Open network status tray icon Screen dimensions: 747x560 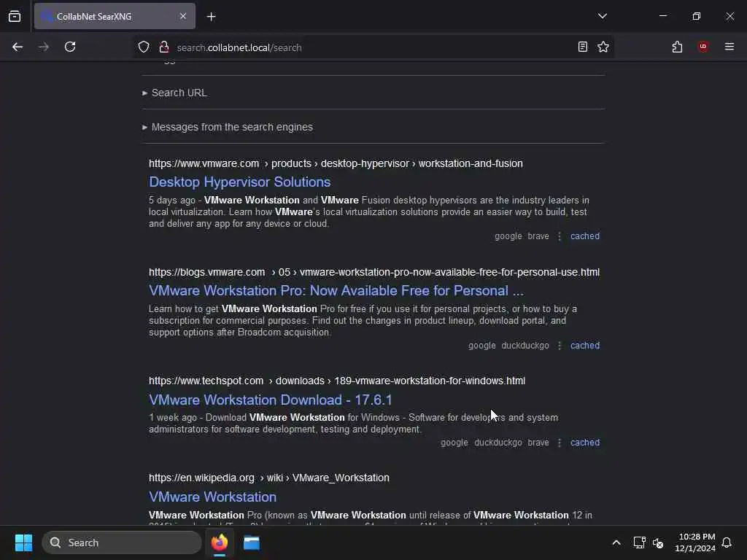click(639, 542)
